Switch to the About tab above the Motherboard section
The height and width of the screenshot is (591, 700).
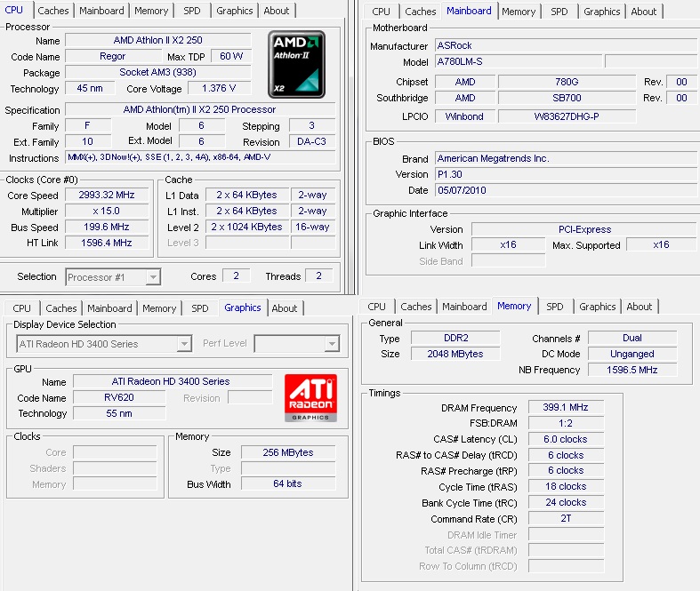click(x=644, y=12)
